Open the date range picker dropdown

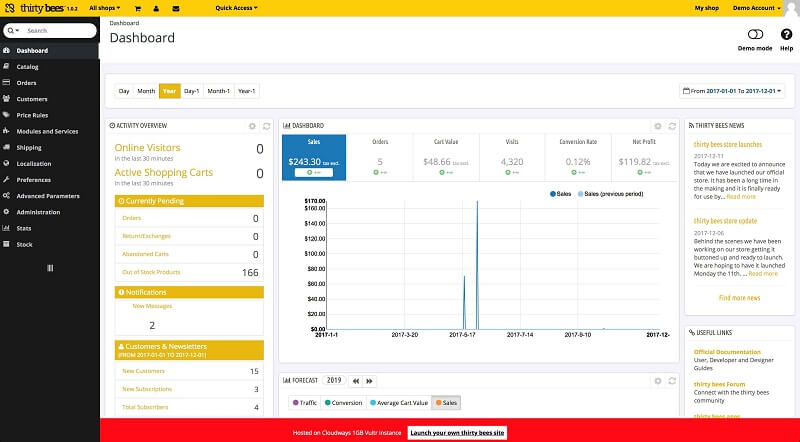pyautogui.click(x=732, y=91)
